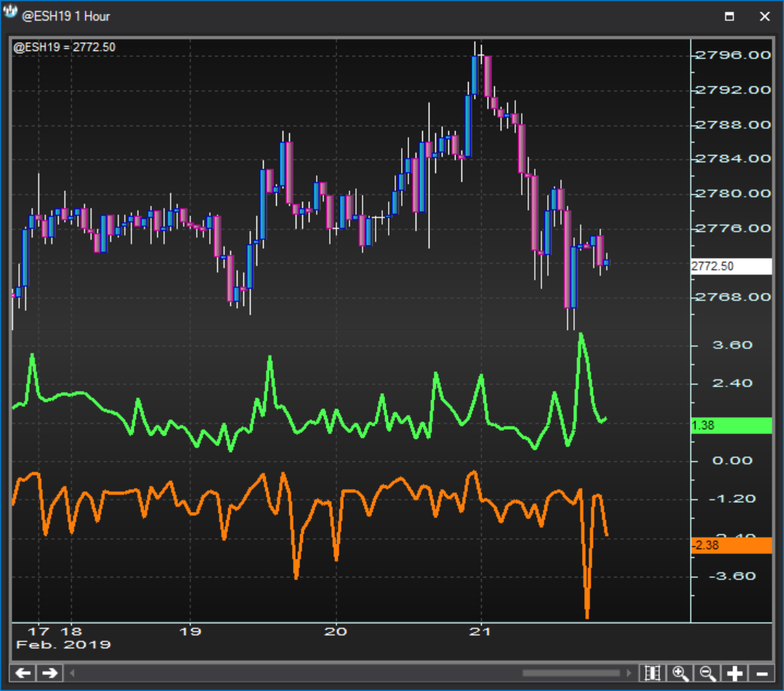Click the horizontal scrollbar thumb
The image size is (784, 691).
[571, 673]
